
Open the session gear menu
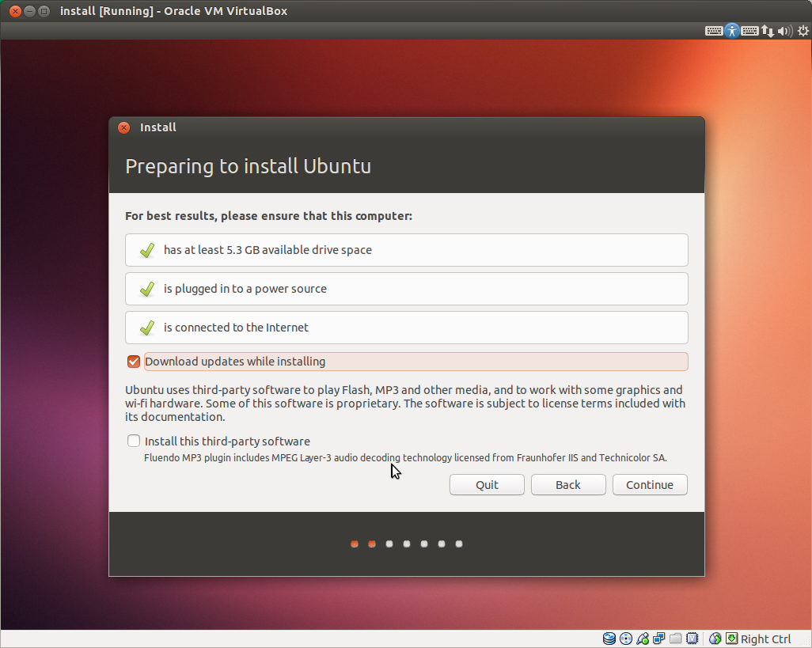click(803, 30)
